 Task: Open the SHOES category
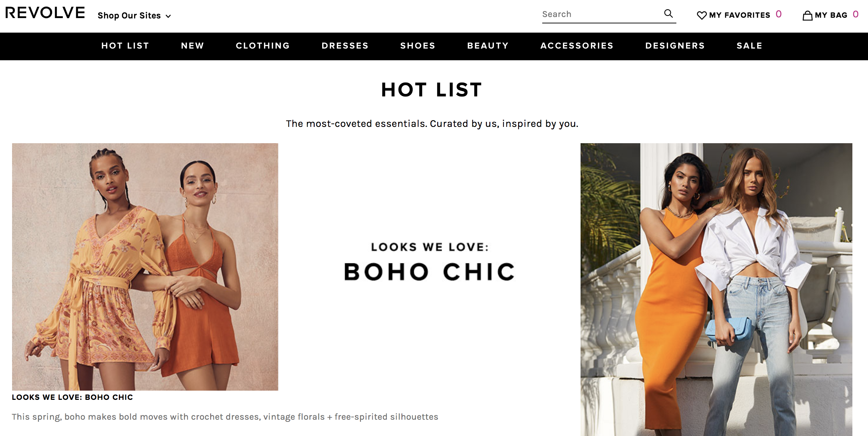(418, 46)
